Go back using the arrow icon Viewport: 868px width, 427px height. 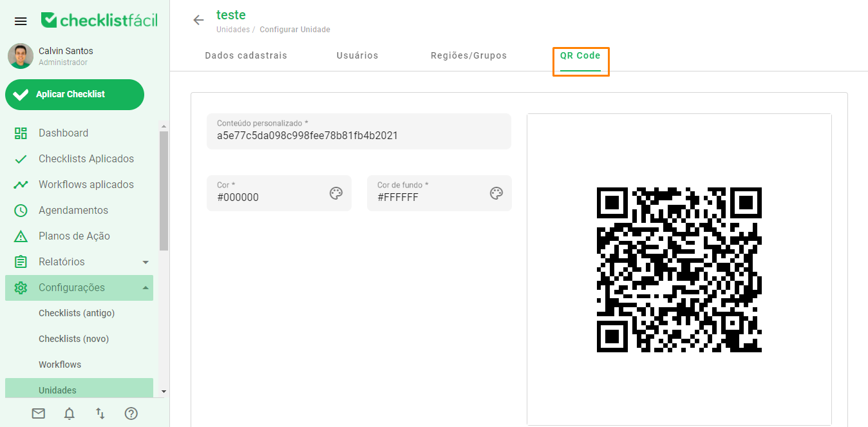tap(198, 20)
